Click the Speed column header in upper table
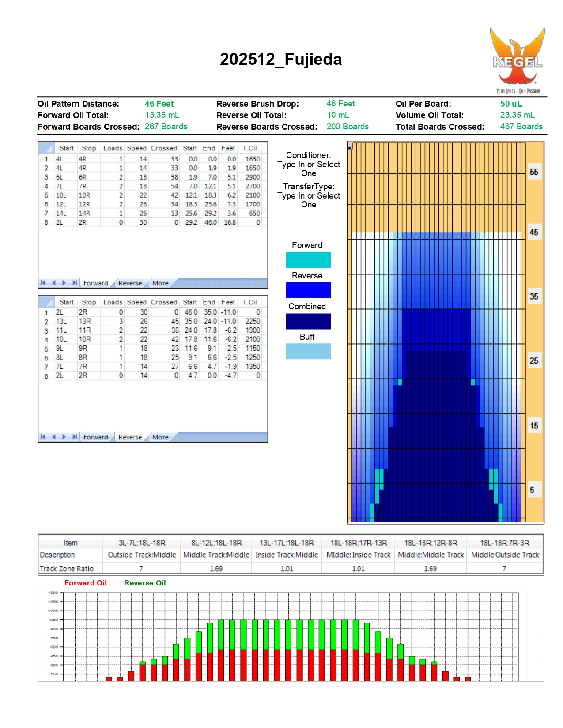Image resolution: width=563 pixels, height=728 pixels. [x=136, y=148]
